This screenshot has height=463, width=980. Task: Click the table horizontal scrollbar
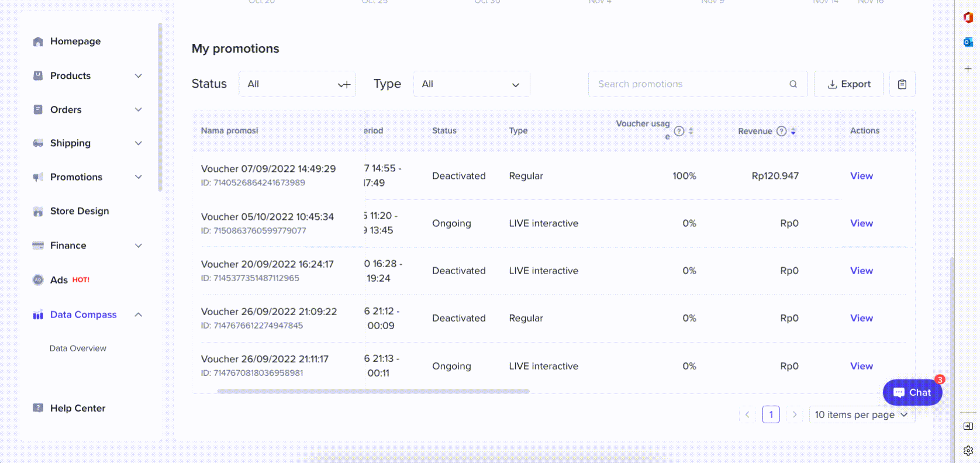pyautogui.click(x=373, y=391)
